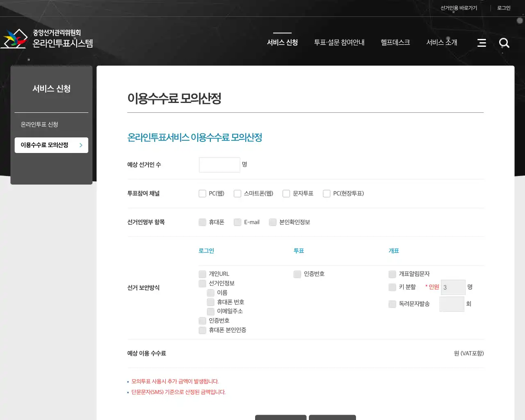Enable the PC(웹) voting channel checkbox
The image size is (525, 420).
pos(202,193)
